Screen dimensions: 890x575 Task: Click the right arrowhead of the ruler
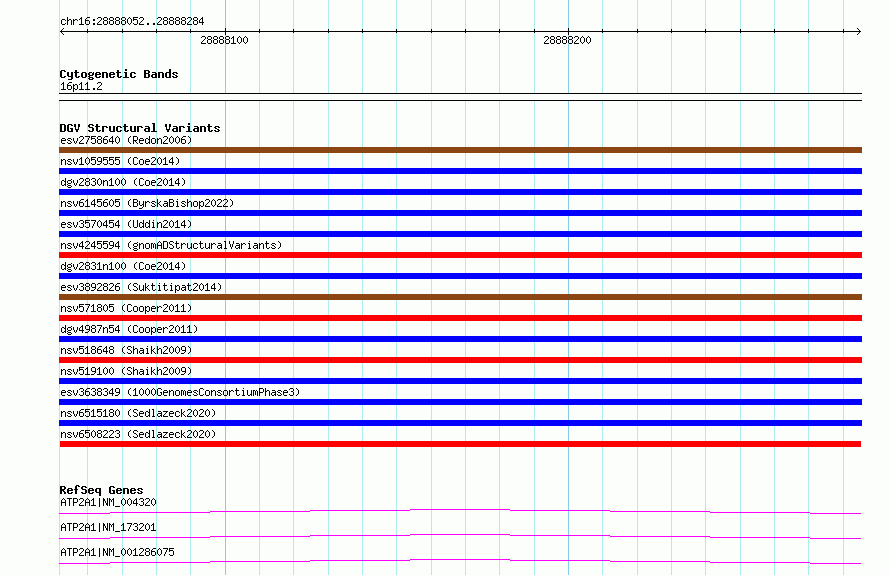(x=858, y=31)
